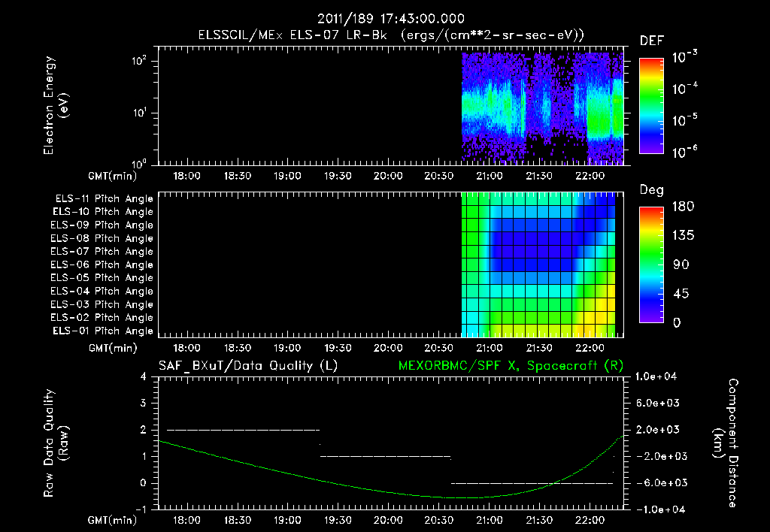Click the Raw Data Quality (Raw) axis label
The width and height of the screenshot is (770, 532).
click(x=56, y=443)
